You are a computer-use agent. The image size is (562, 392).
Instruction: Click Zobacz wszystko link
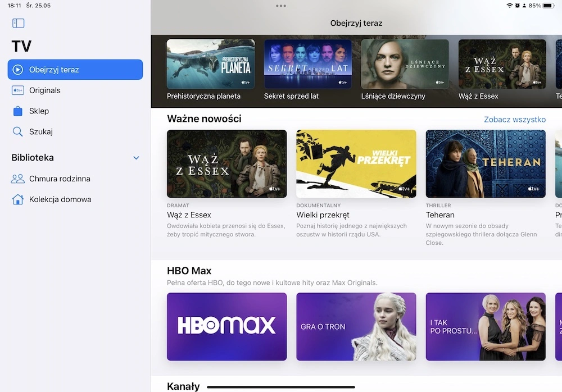[515, 119]
